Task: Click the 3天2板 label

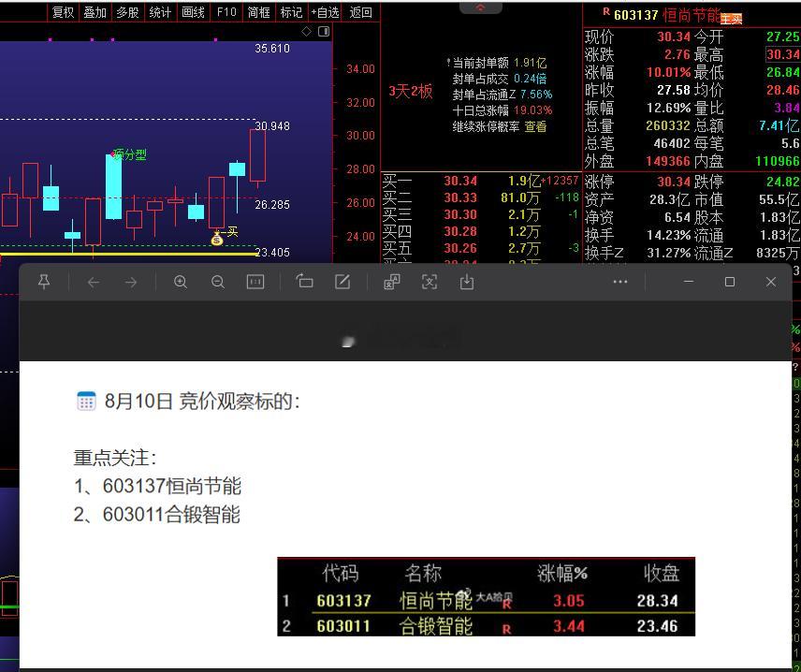Action: pyautogui.click(x=410, y=92)
